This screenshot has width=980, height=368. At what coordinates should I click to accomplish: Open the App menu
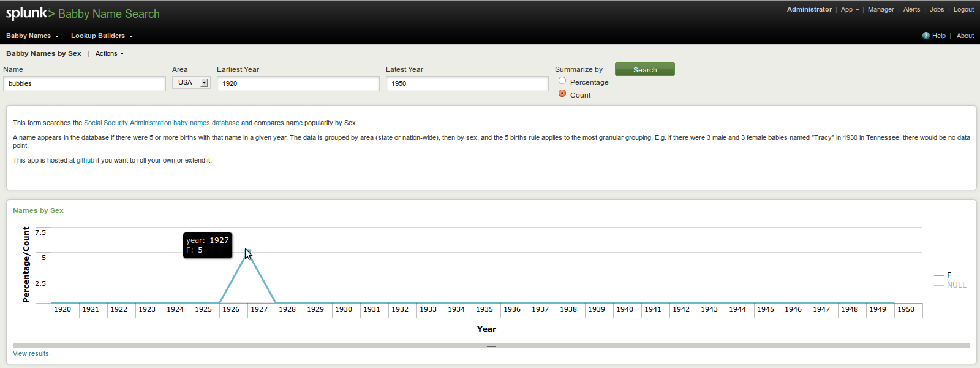(849, 9)
